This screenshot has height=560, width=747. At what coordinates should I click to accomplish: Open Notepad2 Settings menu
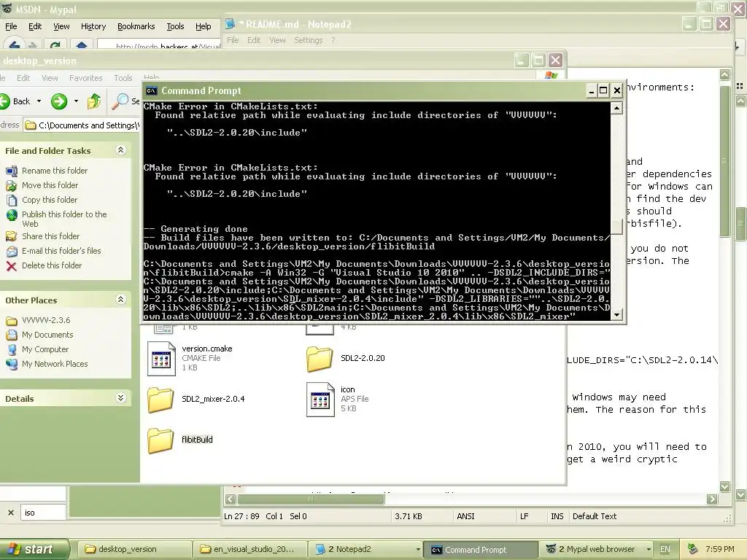click(x=309, y=40)
